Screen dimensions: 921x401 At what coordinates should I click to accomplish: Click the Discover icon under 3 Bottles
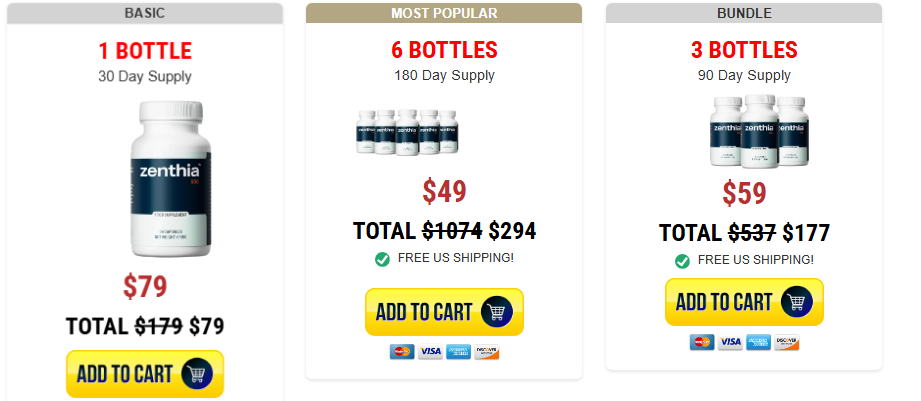[787, 343]
